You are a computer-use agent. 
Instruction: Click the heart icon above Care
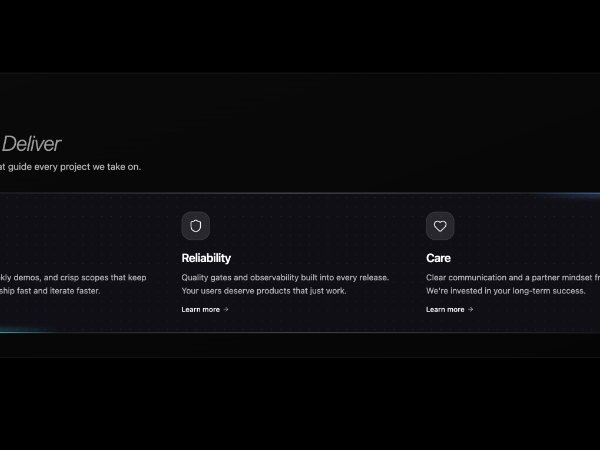[440, 226]
